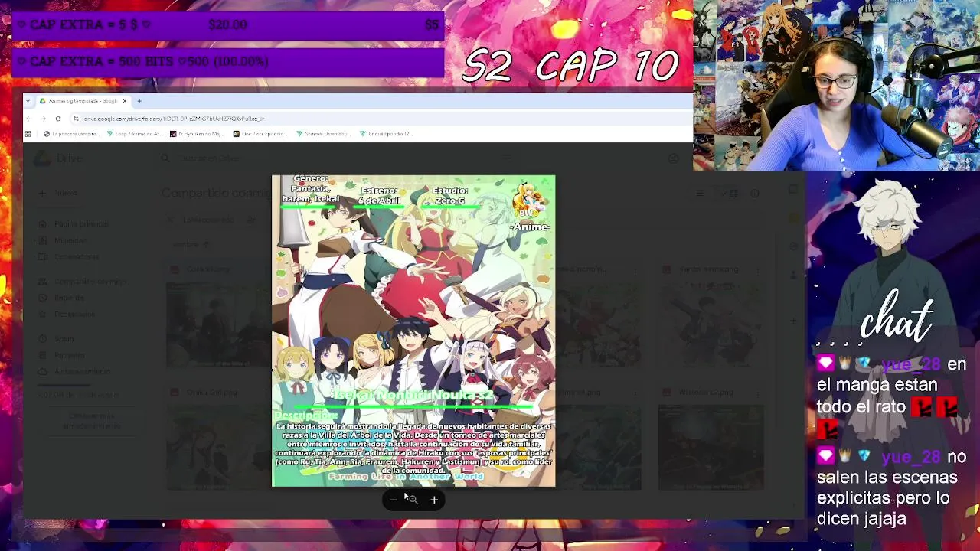This screenshot has height=551, width=980.
Task: Open the La princesa vampiro bookmark
Action: tap(72, 134)
